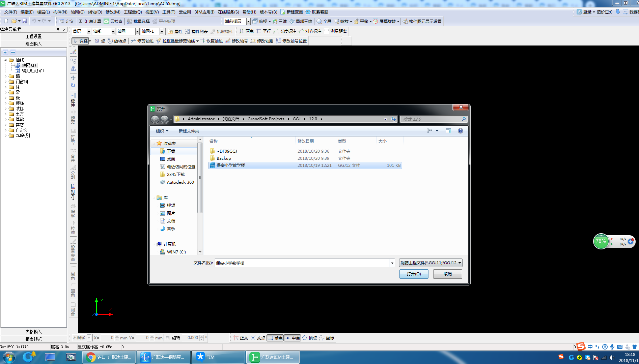Click 修改轴号位置 tool
Screen dimensions: 639x364
(291, 41)
